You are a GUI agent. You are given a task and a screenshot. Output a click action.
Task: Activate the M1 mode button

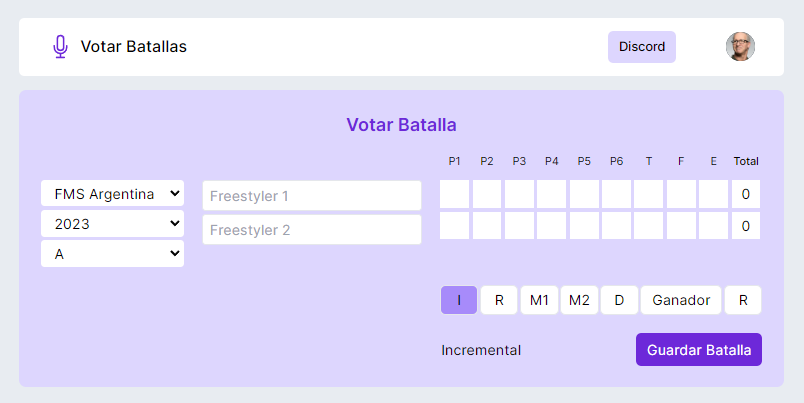(x=539, y=300)
